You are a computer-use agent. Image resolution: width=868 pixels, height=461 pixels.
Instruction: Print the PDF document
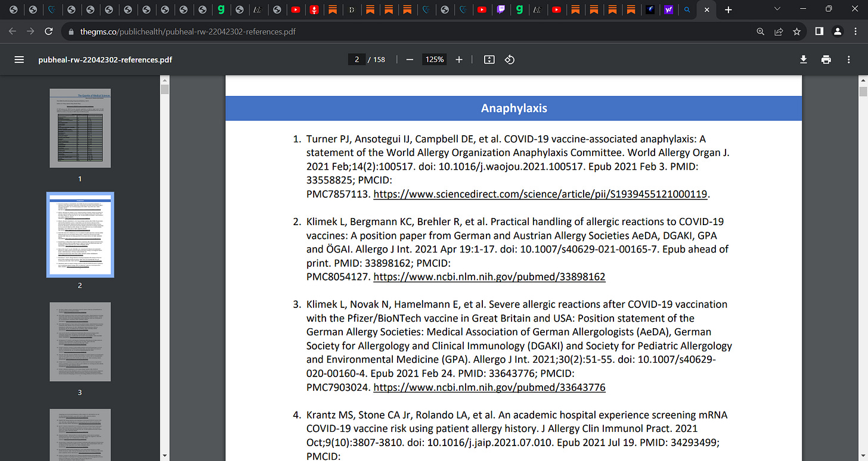(826, 60)
